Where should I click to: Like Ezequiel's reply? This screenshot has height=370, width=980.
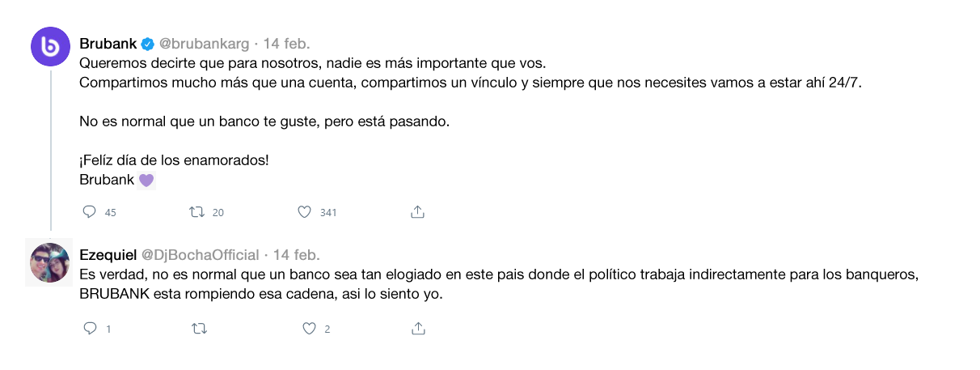click(308, 329)
